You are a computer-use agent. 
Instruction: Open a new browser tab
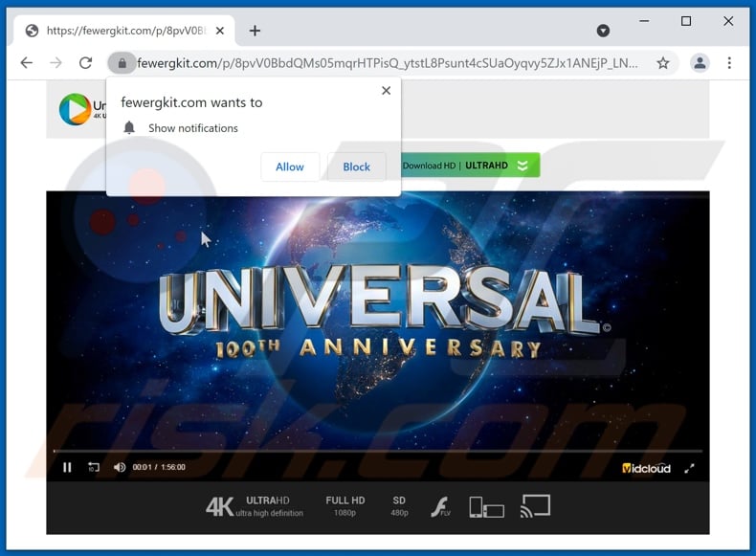(255, 31)
